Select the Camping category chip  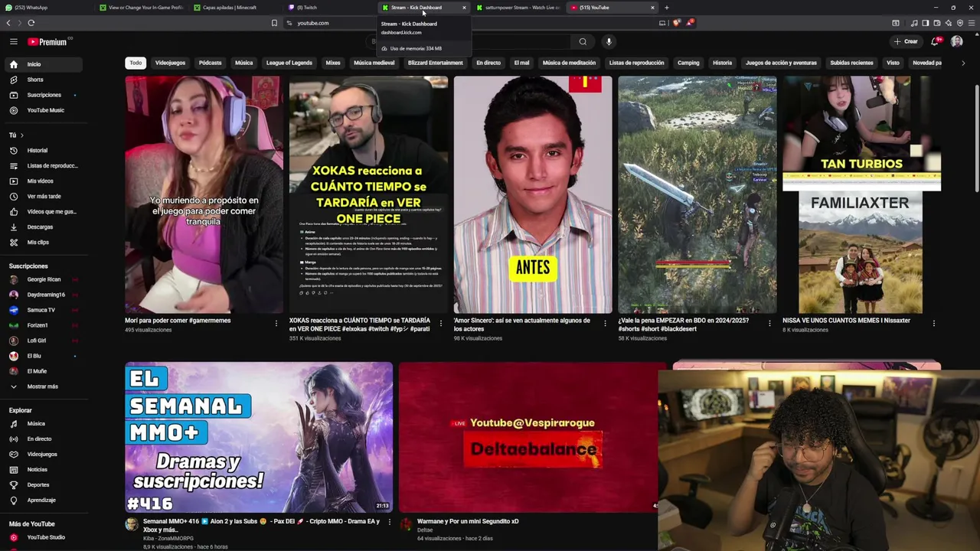pos(688,63)
